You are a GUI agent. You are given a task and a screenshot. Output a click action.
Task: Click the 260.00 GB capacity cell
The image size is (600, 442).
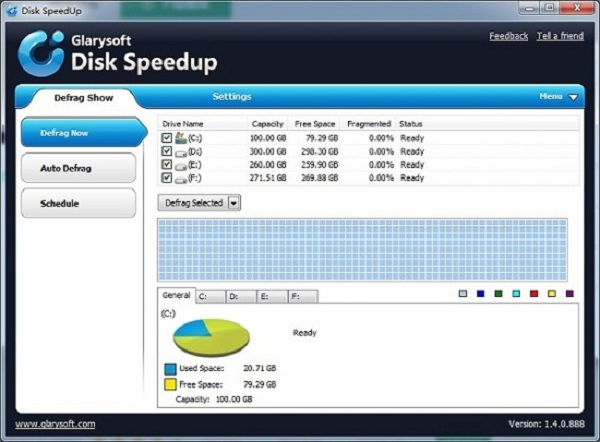coord(268,165)
